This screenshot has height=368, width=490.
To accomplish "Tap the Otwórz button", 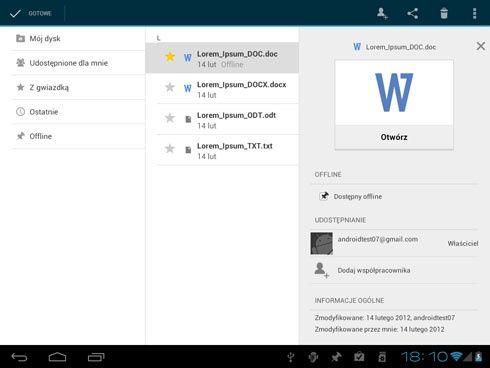I will pyautogui.click(x=394, y=137).
